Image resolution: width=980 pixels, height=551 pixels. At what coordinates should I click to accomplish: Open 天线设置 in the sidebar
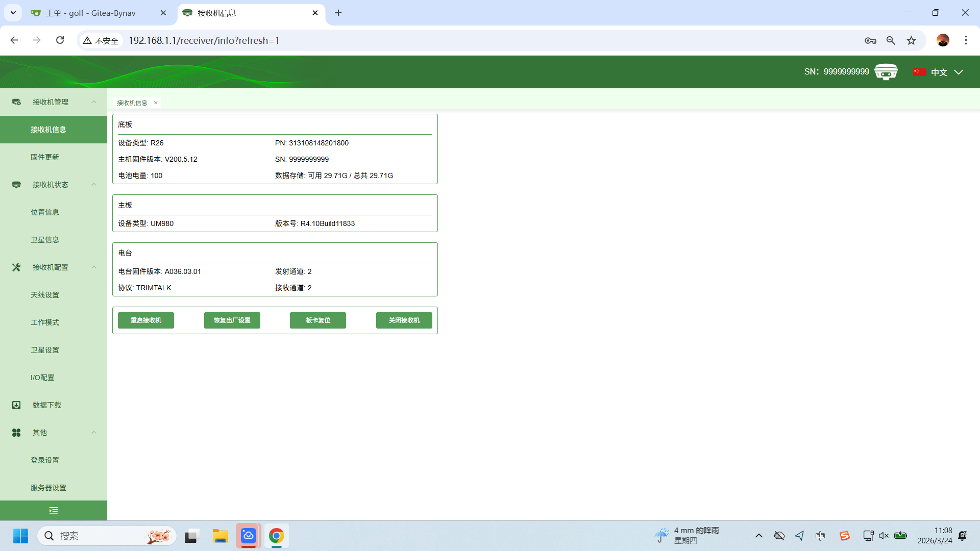point(54,295)
